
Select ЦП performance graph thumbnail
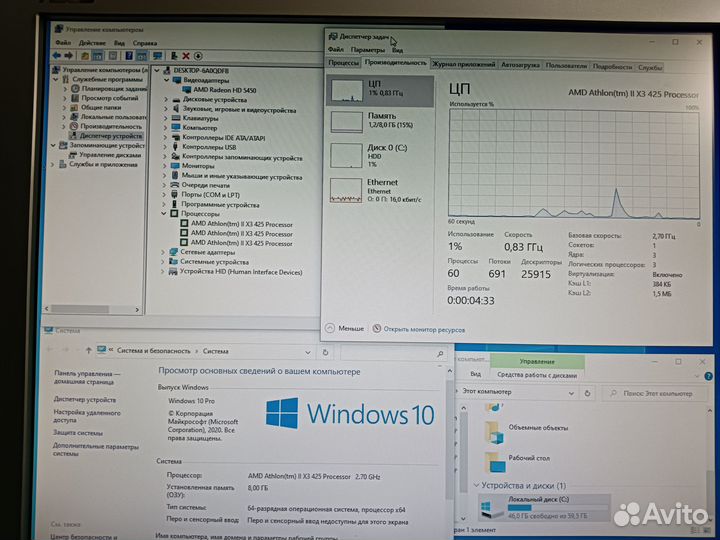347,91
